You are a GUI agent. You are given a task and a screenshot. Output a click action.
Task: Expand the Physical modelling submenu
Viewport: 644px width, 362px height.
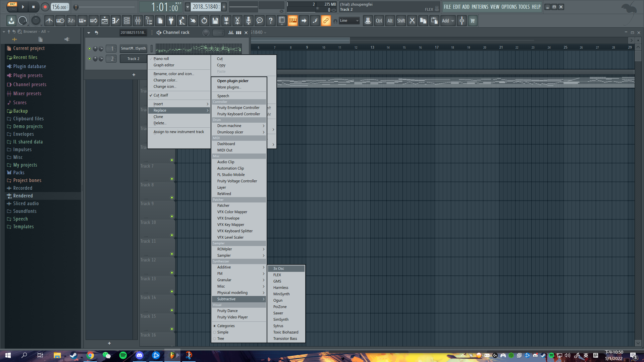click(239, 293)
